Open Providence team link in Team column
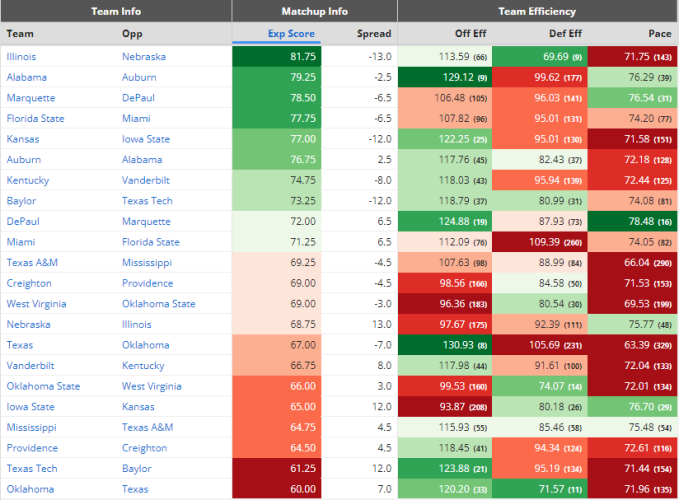The image size is (679, 500). [x=32, y=448]
